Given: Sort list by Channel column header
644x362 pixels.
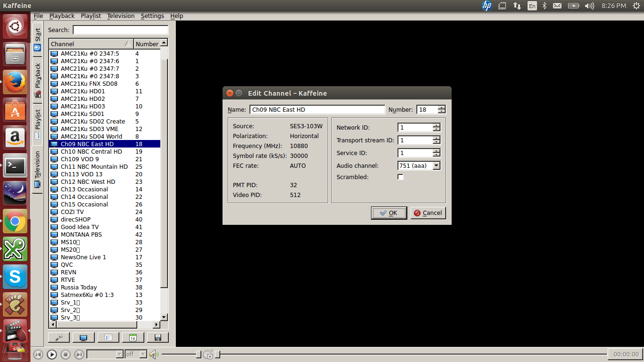Looking at the screenshot, I should pos(91,44).
